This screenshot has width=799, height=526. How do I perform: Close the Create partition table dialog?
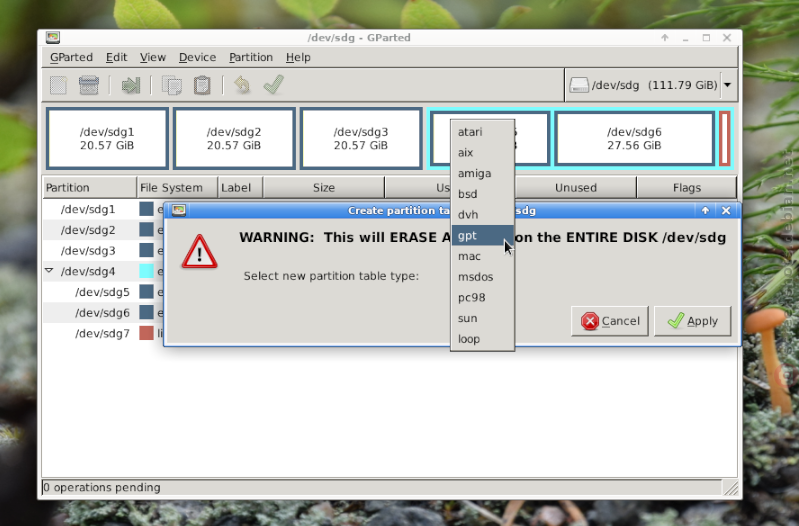click(726, 210)
